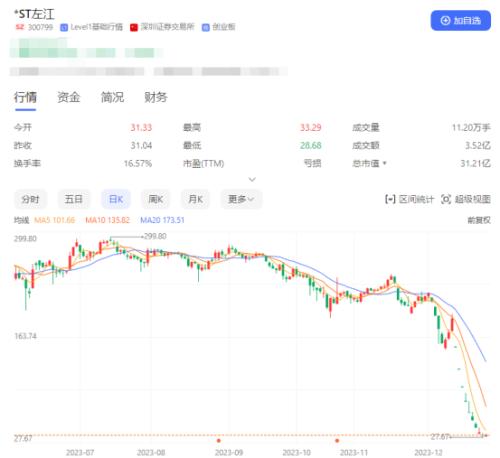Click the MA10 135.82 indicator label
Image resolution: width=500 pixels, height=458 pixels.
[107, 220]
